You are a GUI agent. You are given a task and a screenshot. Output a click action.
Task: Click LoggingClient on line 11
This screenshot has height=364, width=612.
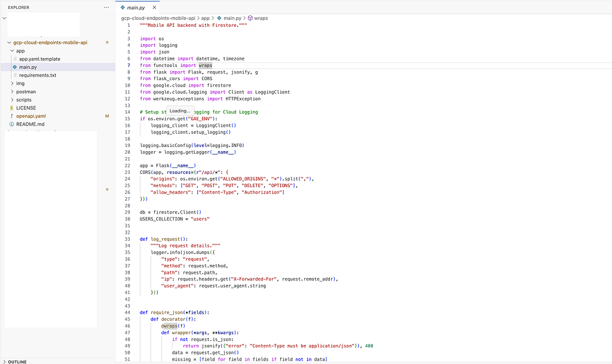point(273,92)
